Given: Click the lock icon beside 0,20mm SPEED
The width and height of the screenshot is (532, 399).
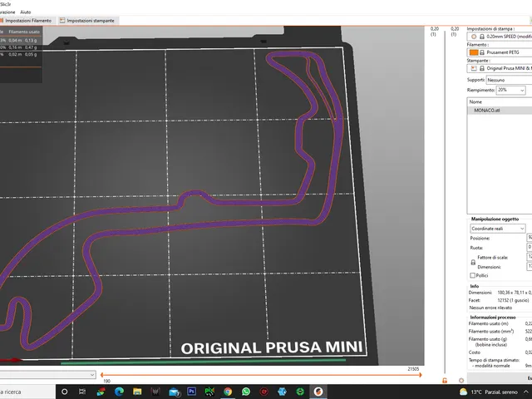Looking at the screenshot, I should pos(482,37).
